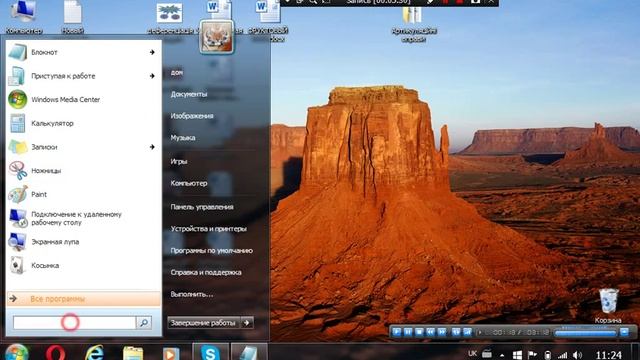640x360 pixels.
Task: Open Программы по умолчанию
Action: (x=211, y=251)
